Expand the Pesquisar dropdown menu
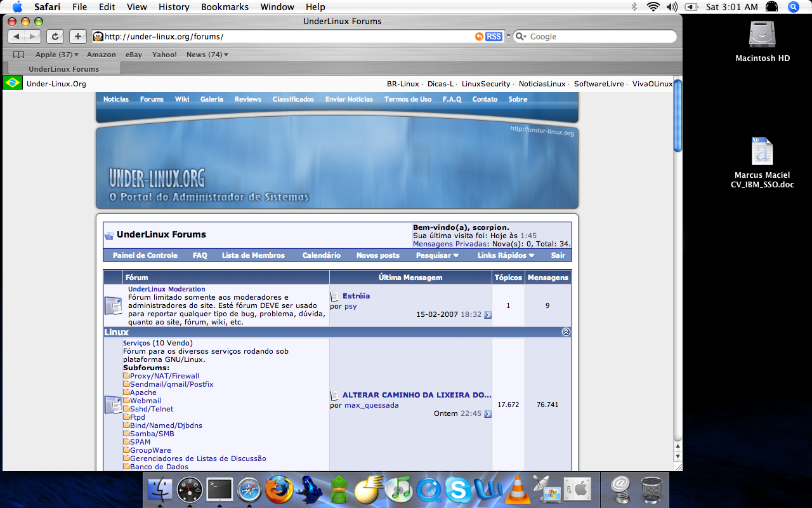The height and width of the screenshot is (508, 812). (437, 255)
